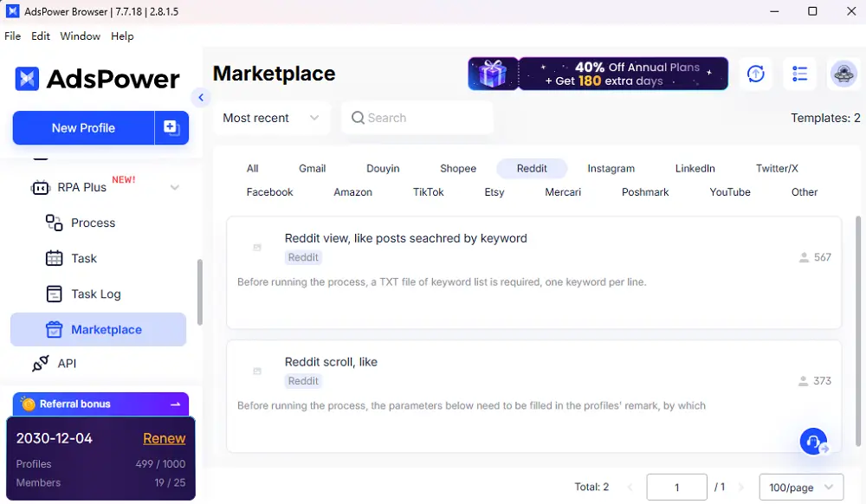Open the 100/page pagination dropdown
This screenshot has width=866, height=504.
[x=801, y=487]
